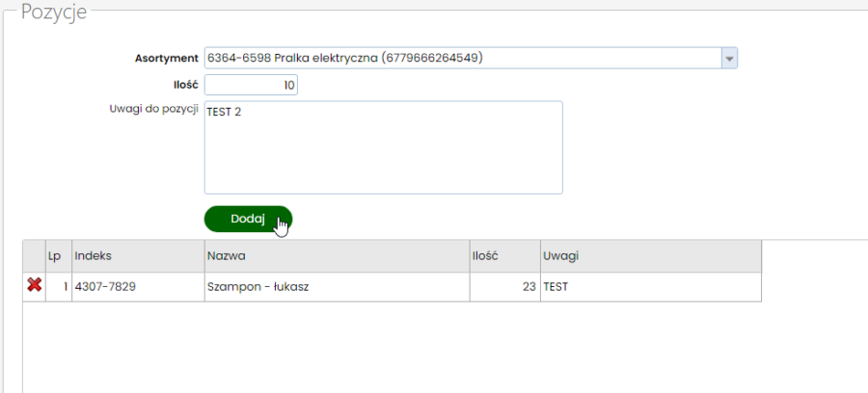
Task: Click the empty header cell above the delete icon
Action: (35, 256)
